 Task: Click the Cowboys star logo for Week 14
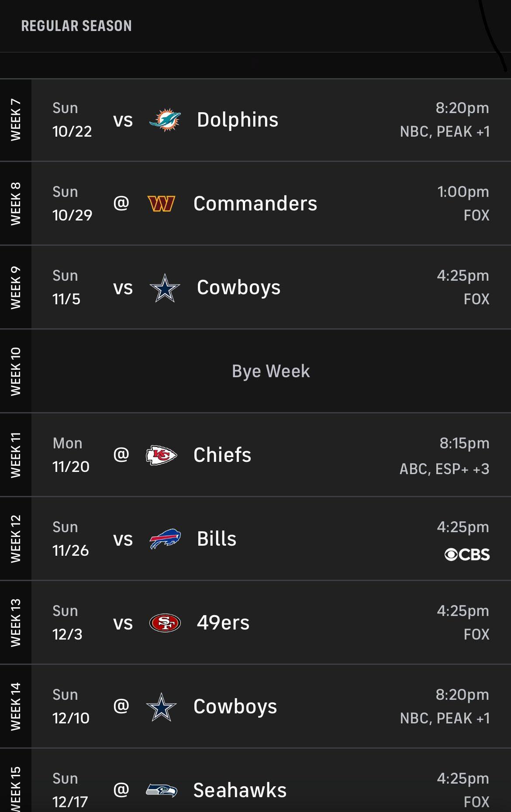tap(161, 707)
